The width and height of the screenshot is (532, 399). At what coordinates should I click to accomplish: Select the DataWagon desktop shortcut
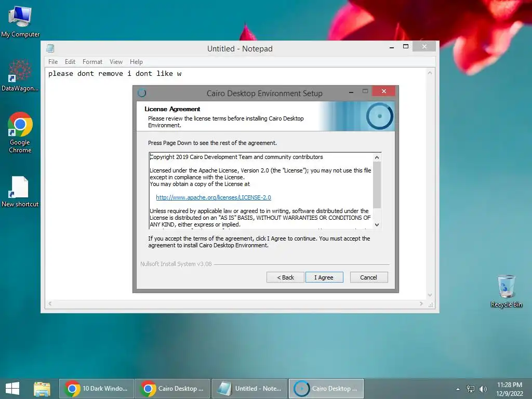coord(20,75)
